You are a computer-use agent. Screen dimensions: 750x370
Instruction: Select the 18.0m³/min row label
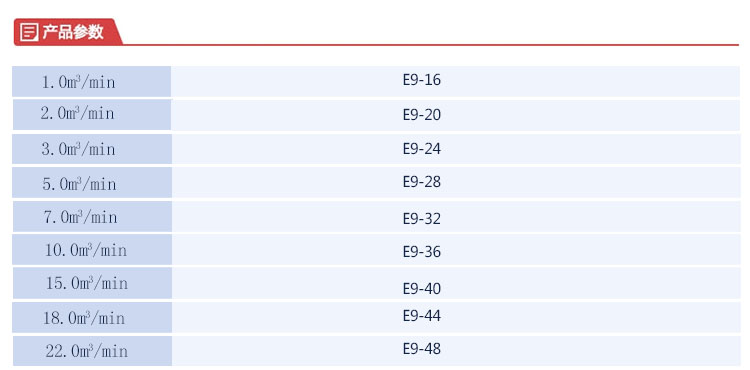pyautogui.click(x=91, y=317)
